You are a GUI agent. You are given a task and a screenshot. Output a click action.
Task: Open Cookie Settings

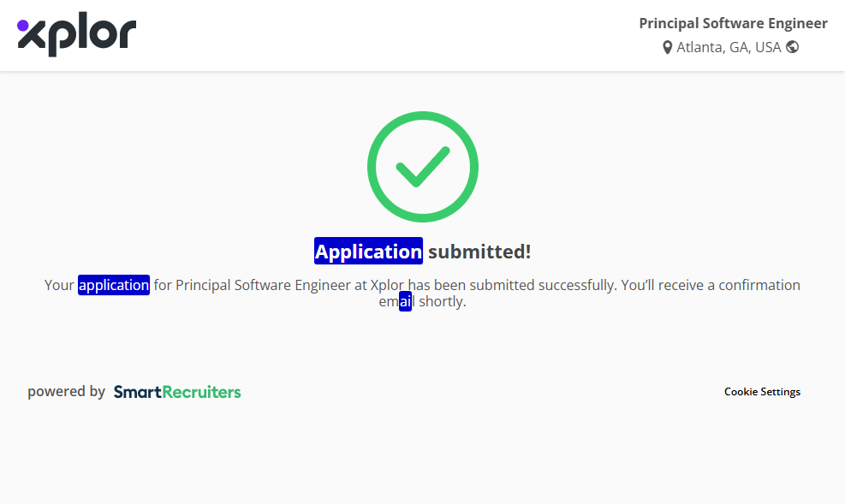[762, 392]
